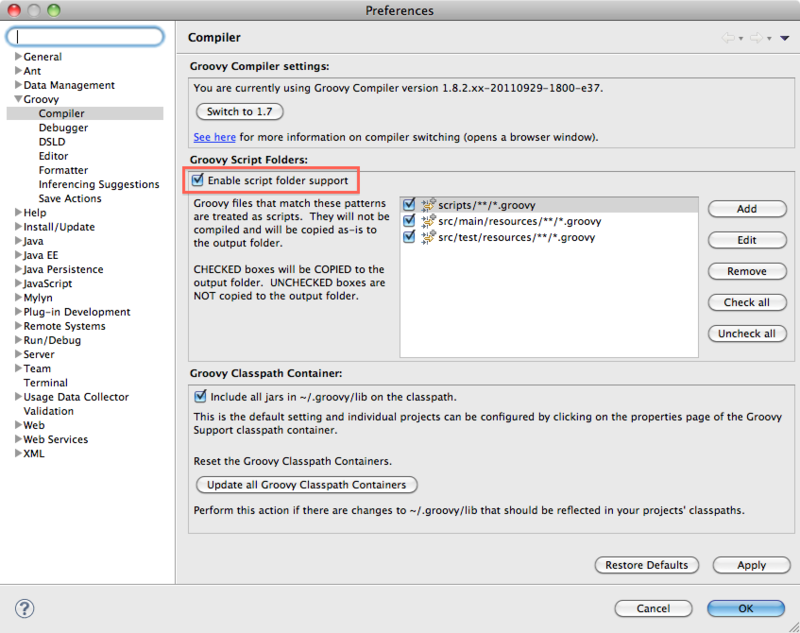Screen dimensions: 800x633
Task: Toggle Include all jars in ~/.groovy/lib checkbox
Action: [200, 396]
